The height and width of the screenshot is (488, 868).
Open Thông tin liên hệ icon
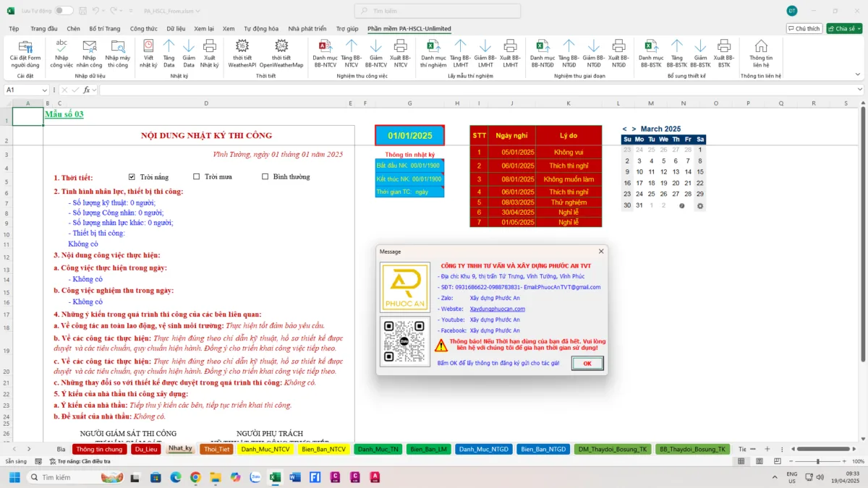tap(761, 53)
